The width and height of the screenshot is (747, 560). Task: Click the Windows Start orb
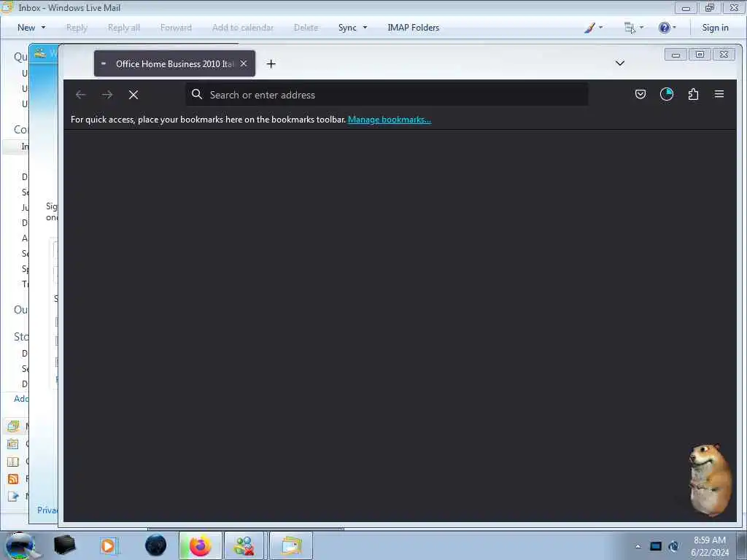click(20, 545)
